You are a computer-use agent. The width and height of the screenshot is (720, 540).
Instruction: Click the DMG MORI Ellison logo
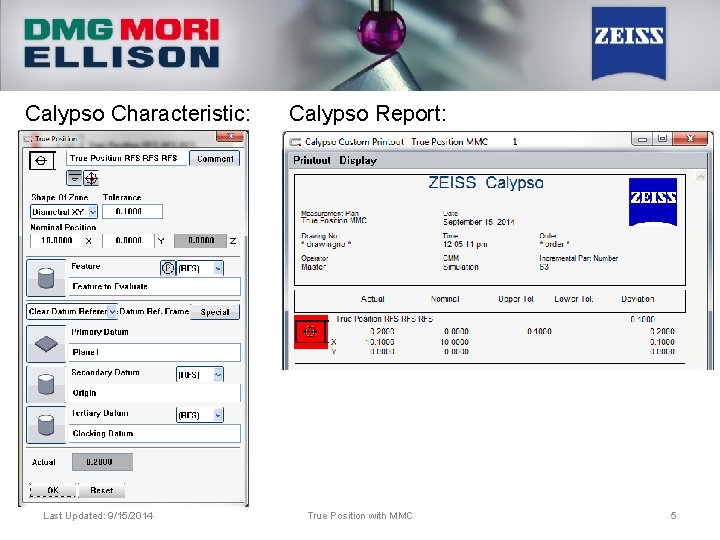tap(122, 43)
